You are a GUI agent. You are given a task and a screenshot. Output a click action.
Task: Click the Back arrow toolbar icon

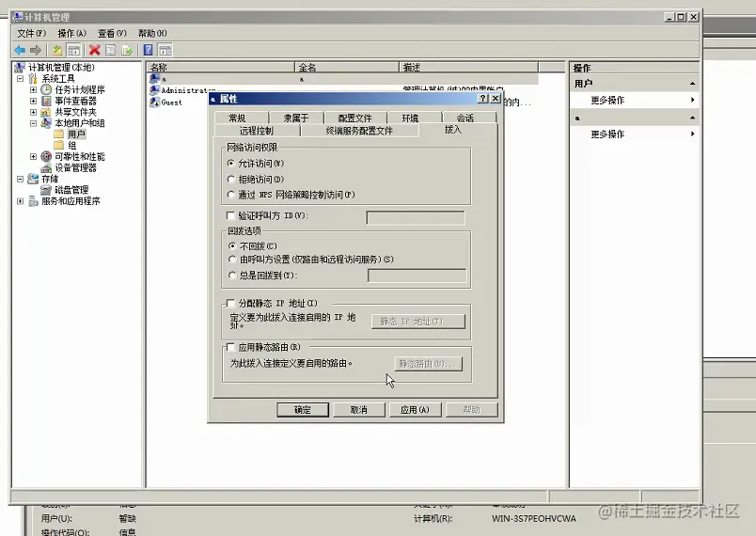(21, 50)
